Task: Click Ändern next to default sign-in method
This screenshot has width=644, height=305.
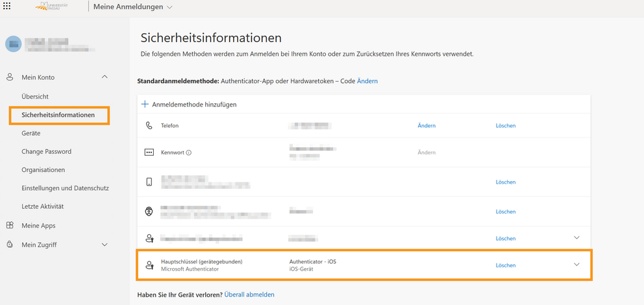Action: (367, 81)
